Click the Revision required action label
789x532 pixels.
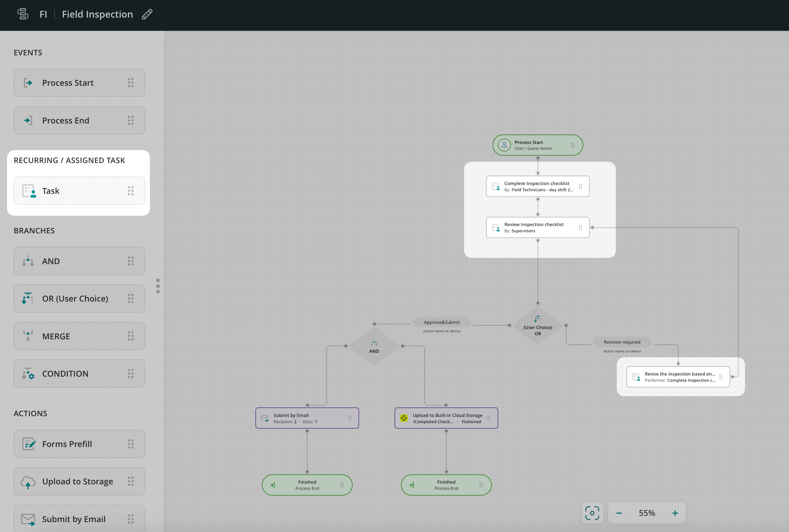[622, 342]
